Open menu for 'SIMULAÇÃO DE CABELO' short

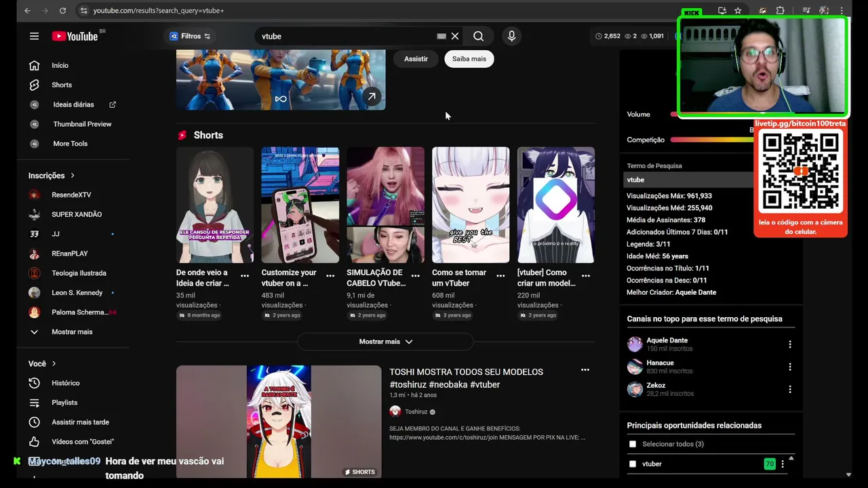(415, 276)
